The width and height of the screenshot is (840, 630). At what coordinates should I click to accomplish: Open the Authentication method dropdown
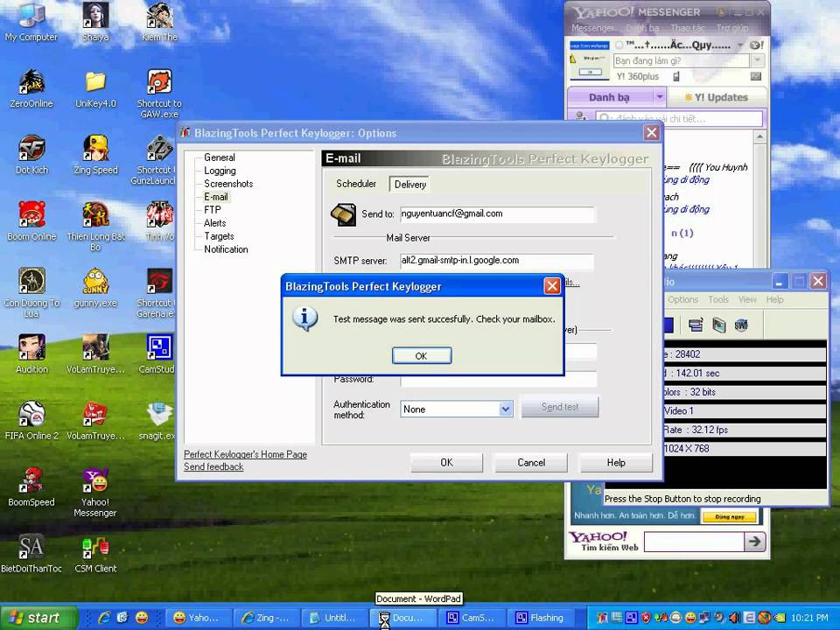click(x=505, y=409)
